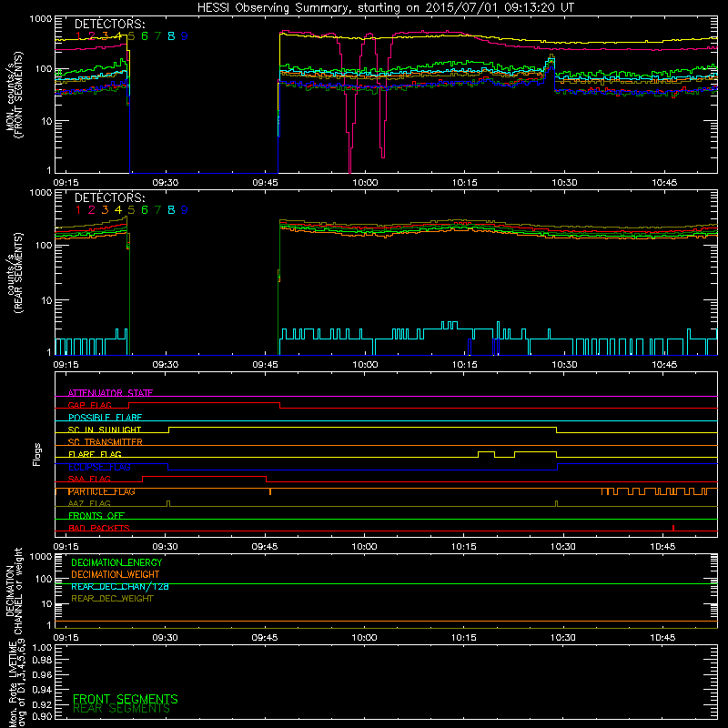
Task: Click 09:15 time label under Flags plot
Action: click(x=66, y=547)
